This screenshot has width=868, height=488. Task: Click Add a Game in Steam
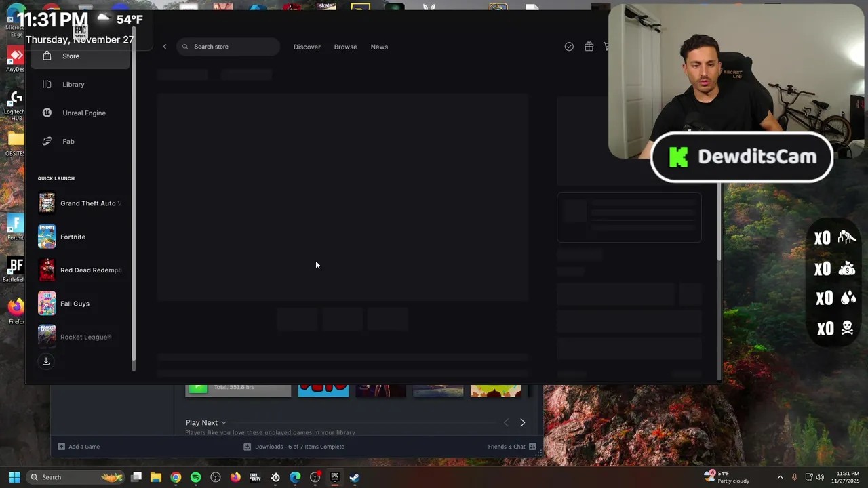(79, 447)
